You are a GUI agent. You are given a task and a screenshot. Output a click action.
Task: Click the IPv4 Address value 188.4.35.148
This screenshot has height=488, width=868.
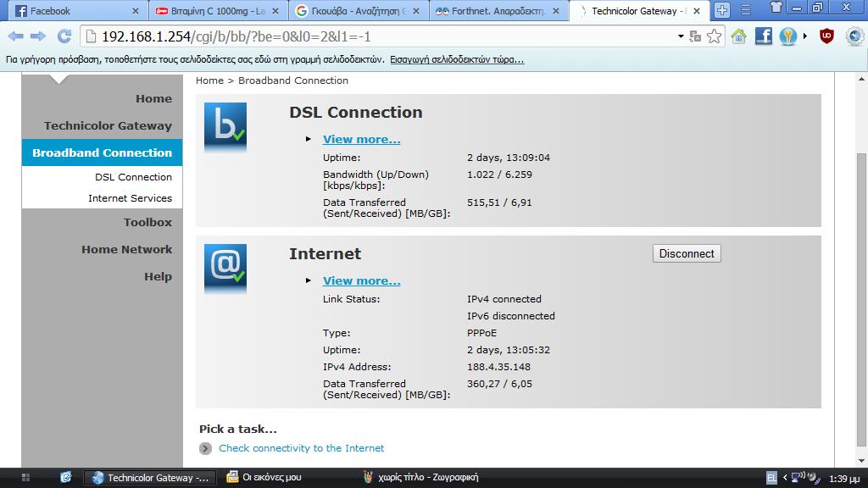pos(498,367)
